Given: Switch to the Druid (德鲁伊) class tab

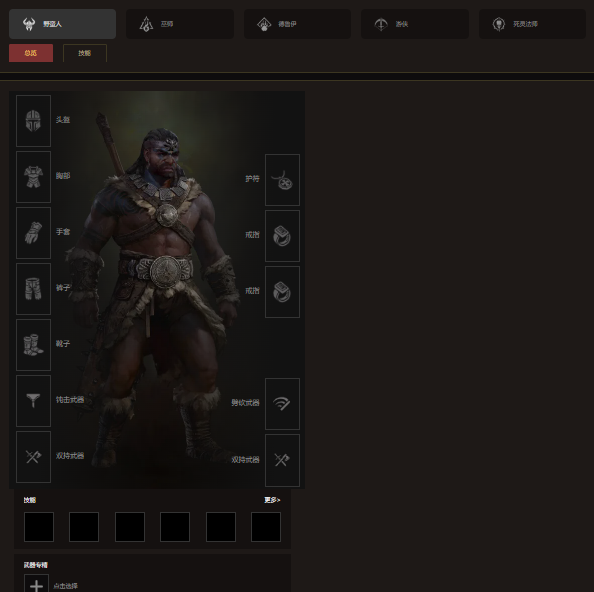Looking at the screenshot, I should coord(297,24).
